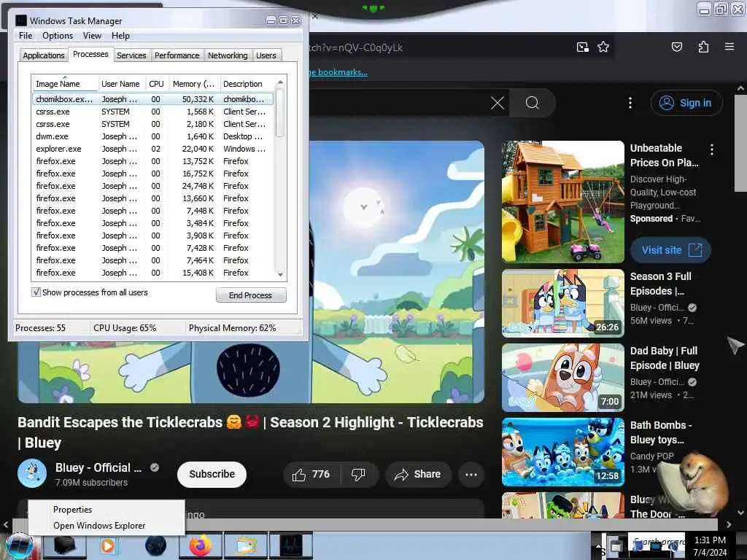Sort processes by the Description column
The height and width of the screenshot is (560, 747).
click(247, 84)
